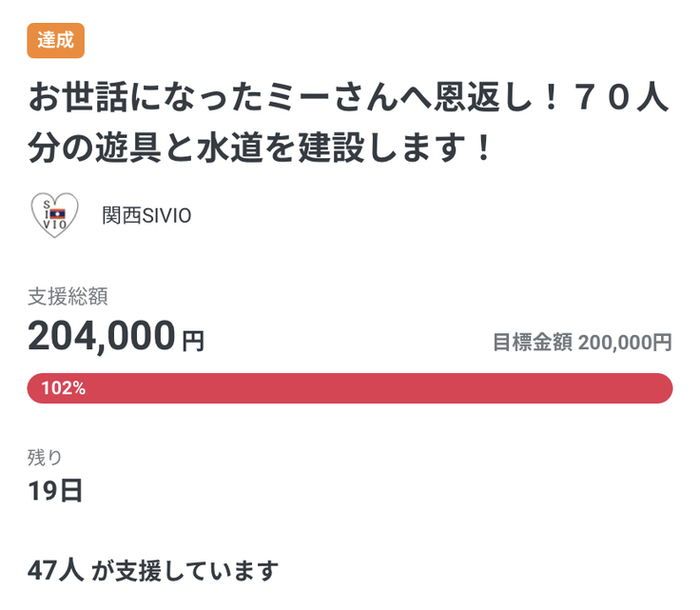Viewport: 700px width, 610px height.
Task: Click the title line 分の遊具と水道を建設します！
Action: (261, 148)
